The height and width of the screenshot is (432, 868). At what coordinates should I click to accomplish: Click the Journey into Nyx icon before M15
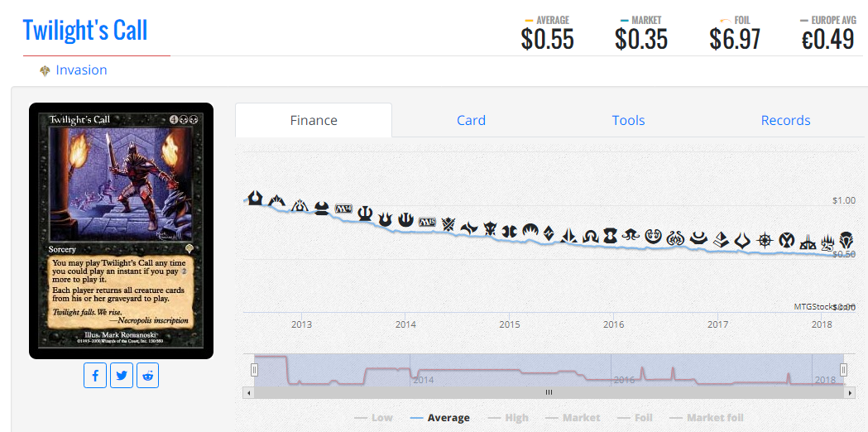point(405,220)
